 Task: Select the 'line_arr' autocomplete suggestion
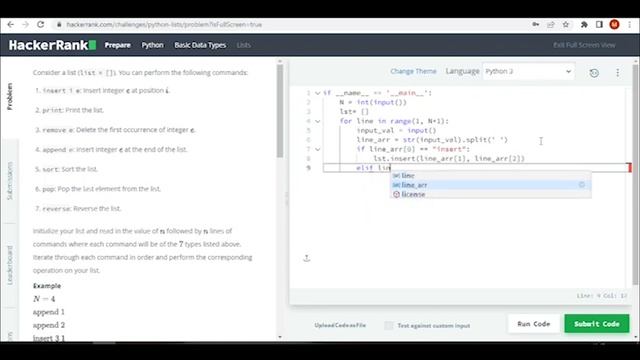pos(490,185)
